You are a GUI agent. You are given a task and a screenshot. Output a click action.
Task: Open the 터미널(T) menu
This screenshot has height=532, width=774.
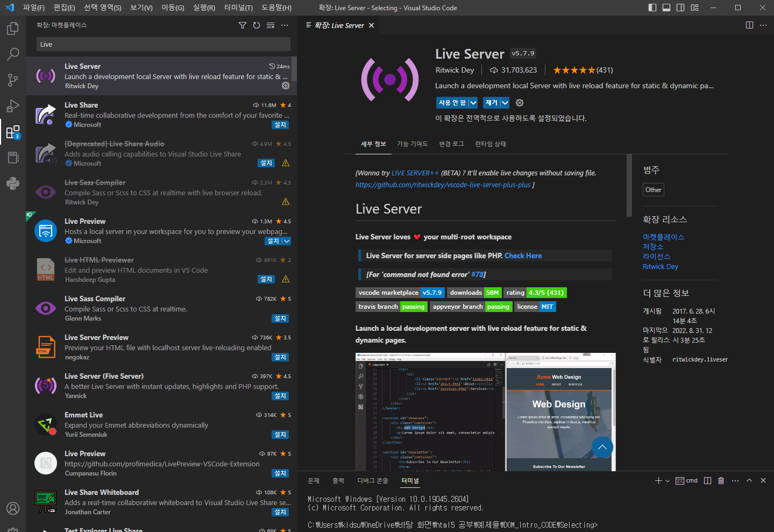(x=238, y=8)
